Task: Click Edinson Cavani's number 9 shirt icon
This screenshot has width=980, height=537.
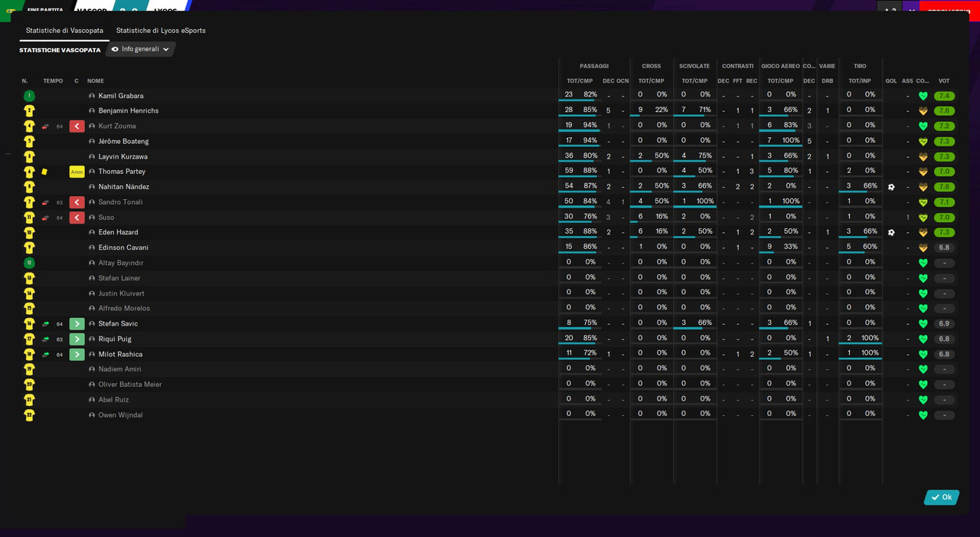Action: point(29,247)
